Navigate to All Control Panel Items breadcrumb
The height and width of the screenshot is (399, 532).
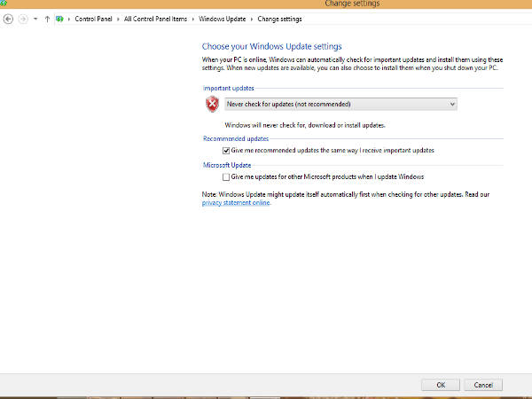(x=154, y=18)
